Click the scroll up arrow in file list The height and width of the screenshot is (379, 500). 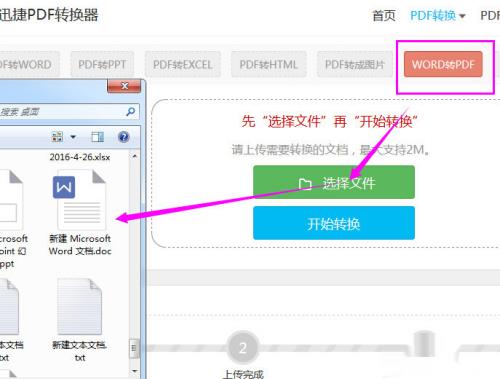pyautogui.click(x=134, y=156)
